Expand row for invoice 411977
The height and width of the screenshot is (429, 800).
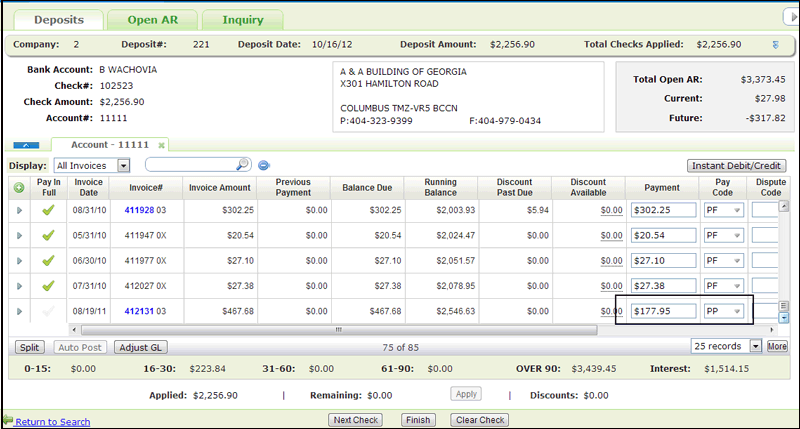coord(19,261)
